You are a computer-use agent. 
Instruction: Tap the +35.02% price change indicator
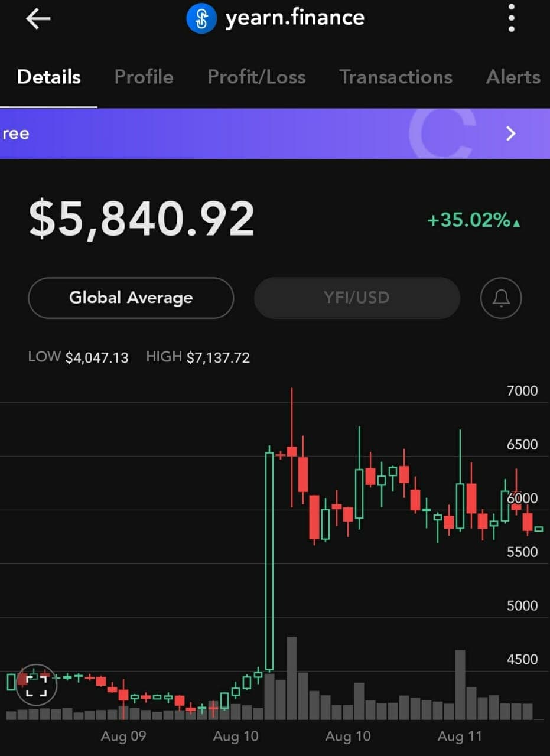(474, 220)
